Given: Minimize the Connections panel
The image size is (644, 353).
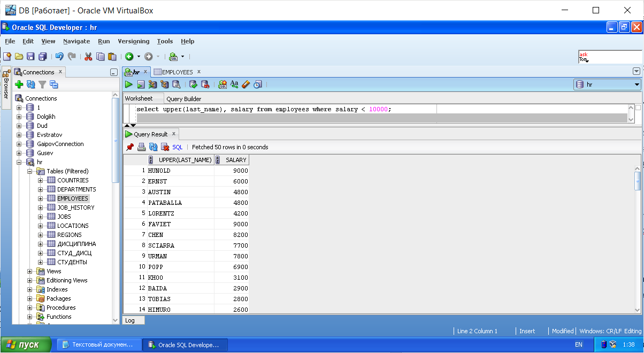Looking at the screenshot, I should [113, 72].
